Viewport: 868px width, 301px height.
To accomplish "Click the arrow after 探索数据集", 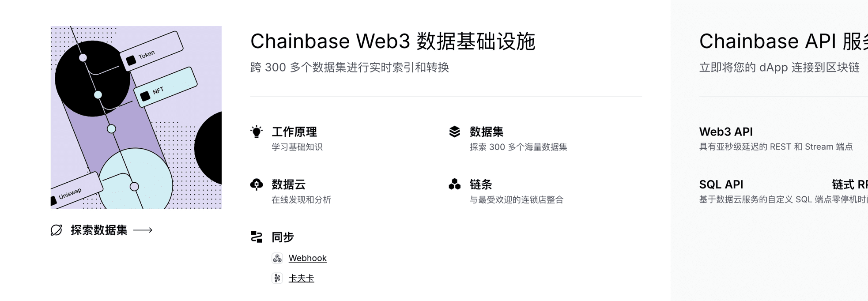I will tap(143, 230).
